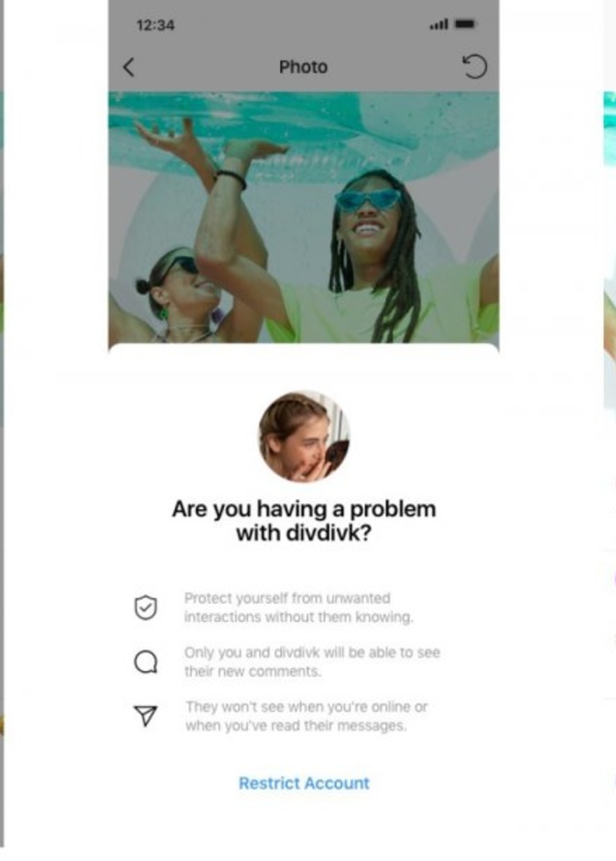Viewport: 616px width, 861px height.
Task: Tap the signal strength icon
Action: point(438,24)
